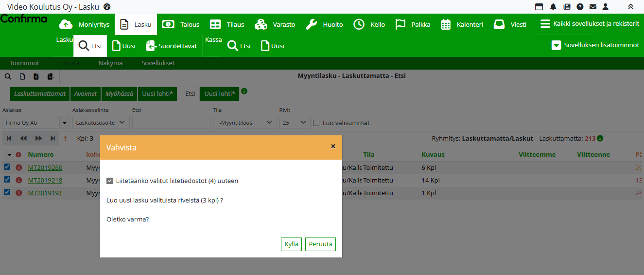
Task: Click the notifications bell icon
Action: [x=553, y=7]
